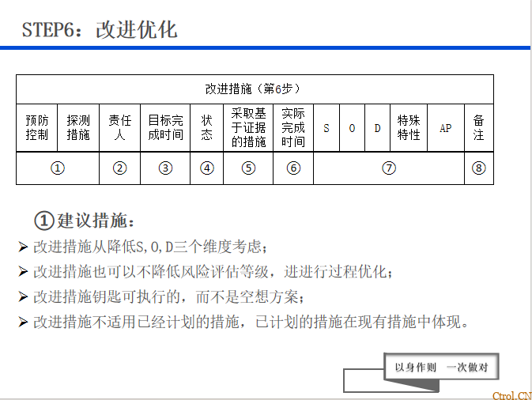Click the circled number ⑦ cell
Screen dimensions: 532x400
coord(389,168)
